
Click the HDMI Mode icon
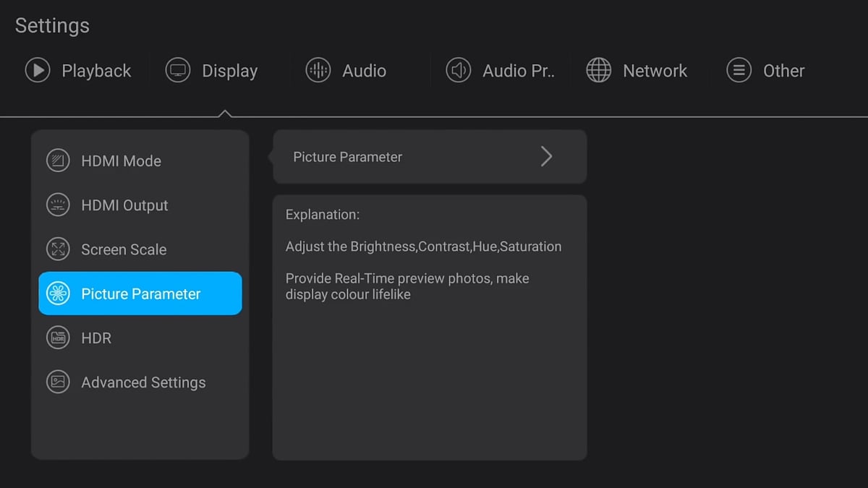click(x=58, y=160)
